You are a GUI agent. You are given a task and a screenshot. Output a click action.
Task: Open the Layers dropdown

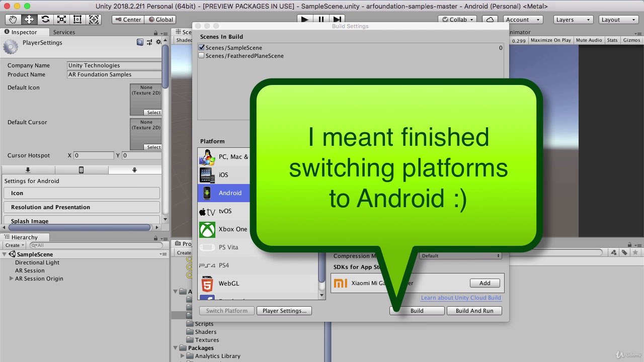coord(573,20)
